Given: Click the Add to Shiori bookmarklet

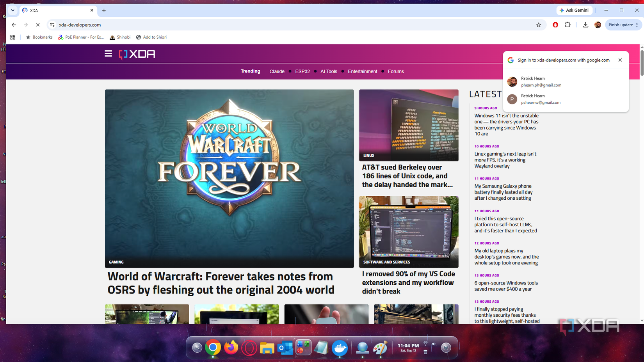Looking at the screenshot, I should pos(151,37).
